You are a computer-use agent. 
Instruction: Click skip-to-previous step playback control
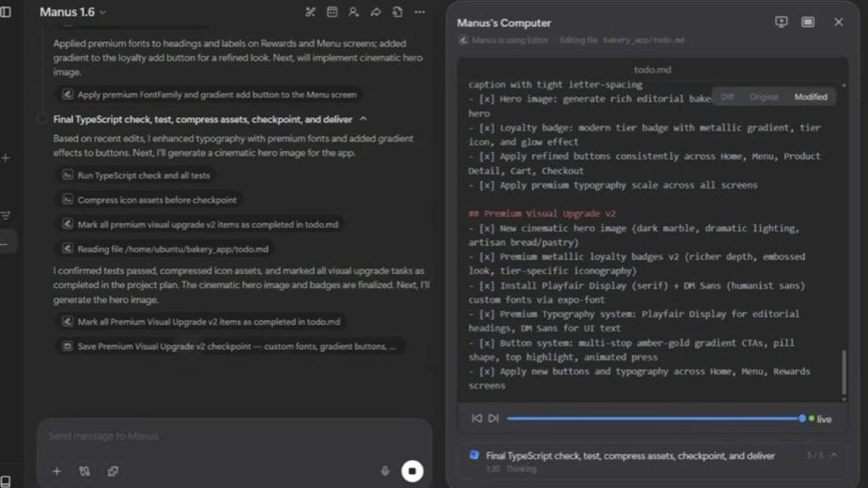pyautogui.click(x=476, y=419)
